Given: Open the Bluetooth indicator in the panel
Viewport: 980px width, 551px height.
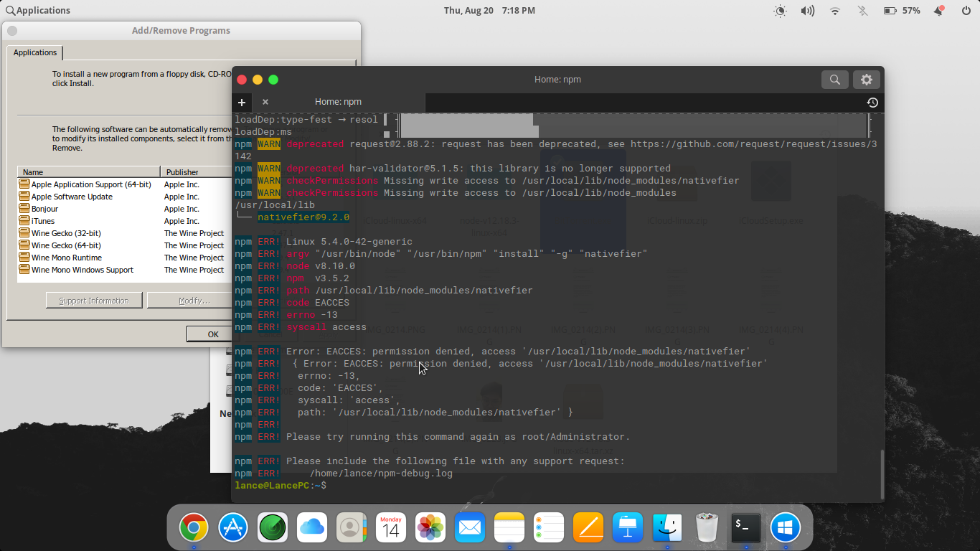Looking at the screenshot, I should (862, 11).
